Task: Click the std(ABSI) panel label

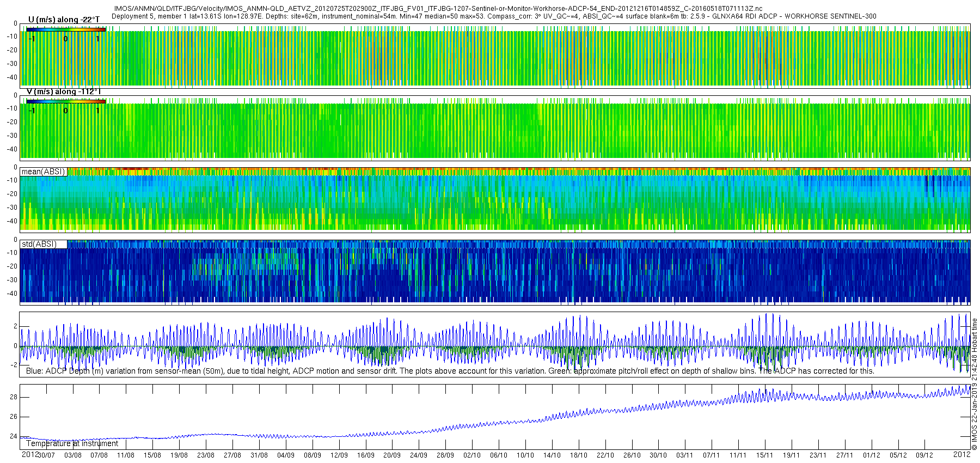Action: tap(44, 244)
